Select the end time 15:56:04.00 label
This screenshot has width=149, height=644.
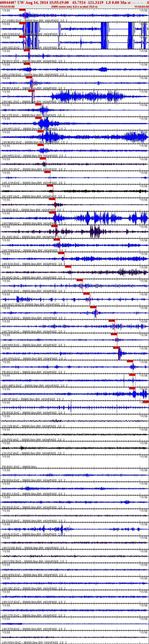[142, 7]
